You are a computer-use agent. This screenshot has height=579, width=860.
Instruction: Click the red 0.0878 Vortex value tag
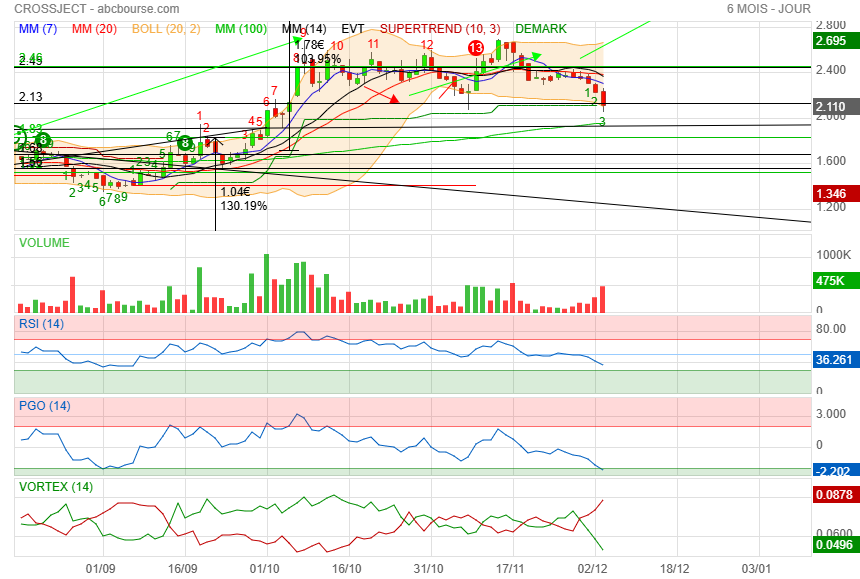tap(834, 495)
